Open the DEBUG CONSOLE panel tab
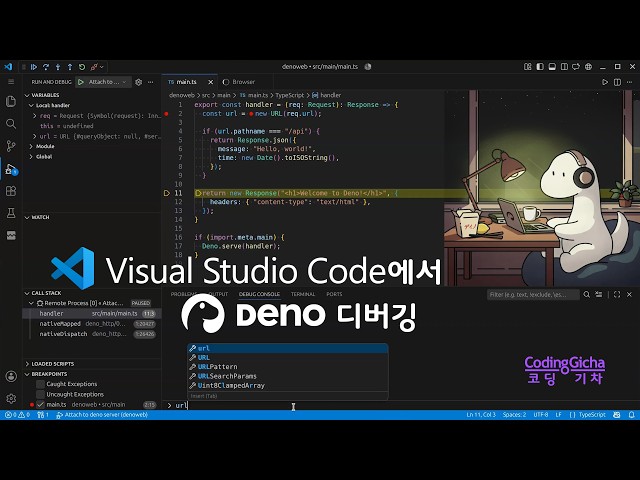This screenshot has width=640, height=480. [x=259, y=294]
